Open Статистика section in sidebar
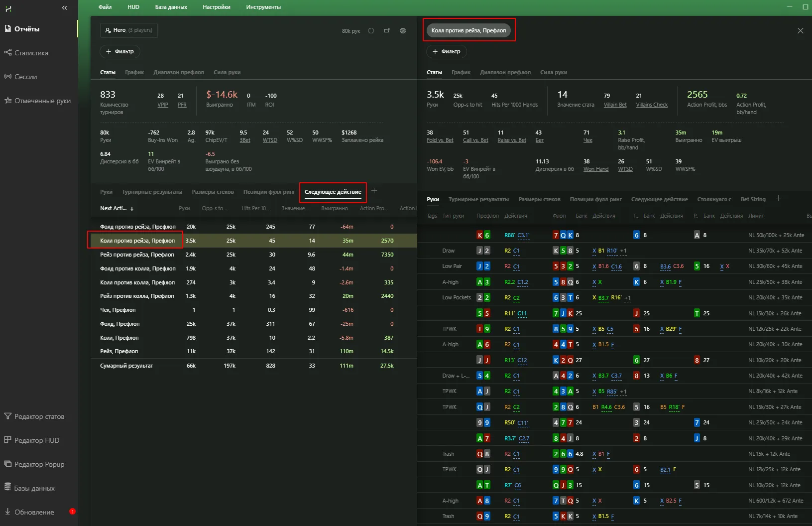The height and width of the screenshot is (526, 812). coord(31,53)
